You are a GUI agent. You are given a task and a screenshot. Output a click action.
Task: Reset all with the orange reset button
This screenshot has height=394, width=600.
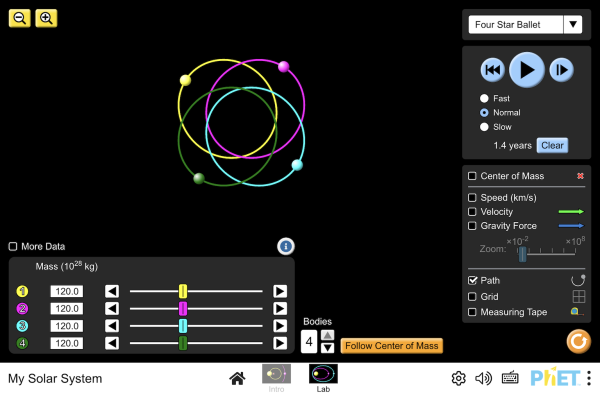click(579, 341)
